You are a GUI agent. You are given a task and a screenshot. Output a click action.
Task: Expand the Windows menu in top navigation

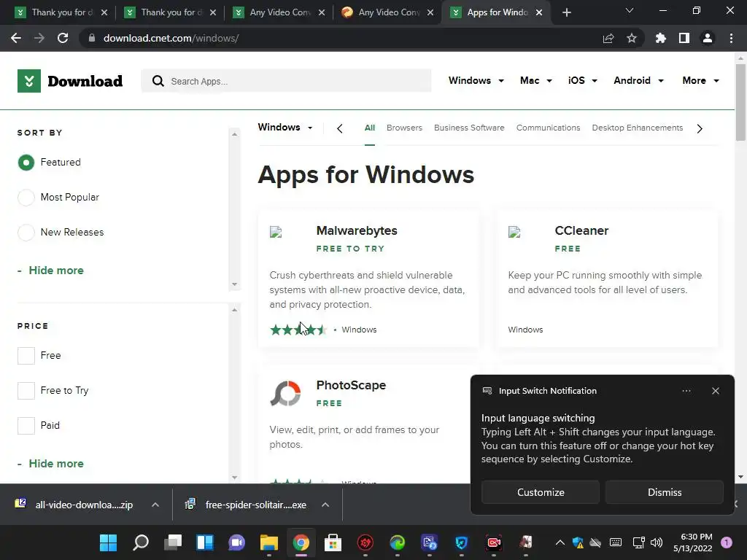click(476, 80)
